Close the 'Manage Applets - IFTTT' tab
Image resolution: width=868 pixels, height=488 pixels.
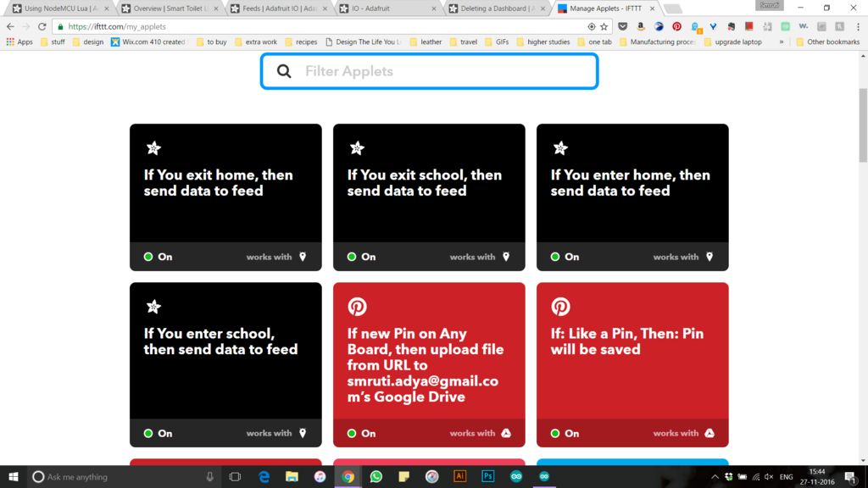click(652, 8)
